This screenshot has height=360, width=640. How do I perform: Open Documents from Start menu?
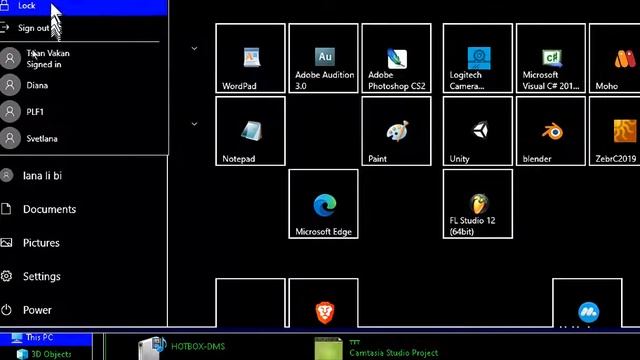(83, 209)
